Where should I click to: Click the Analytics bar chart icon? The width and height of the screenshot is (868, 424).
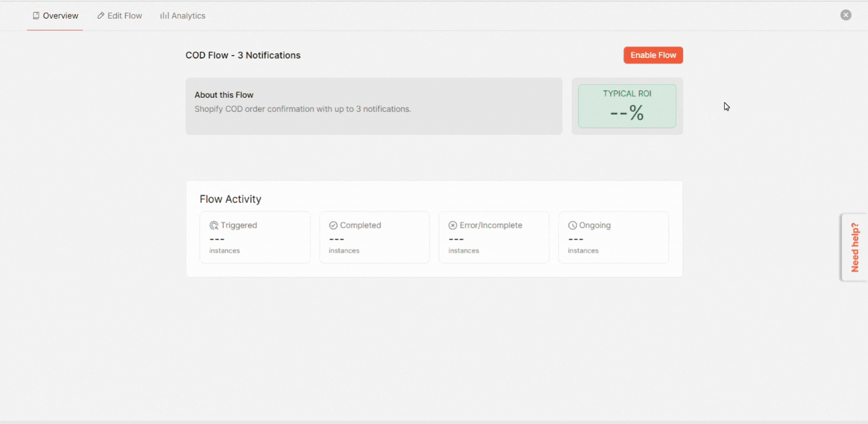[165, 16]
